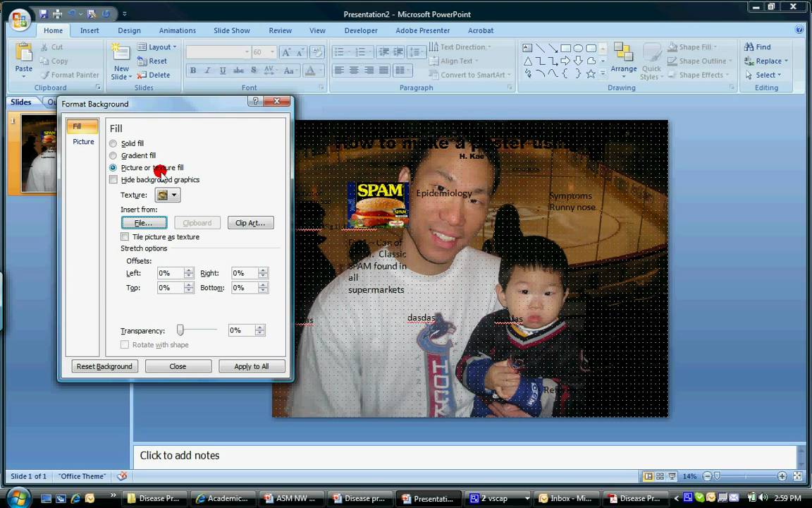The image size is (812, 508).
Task: Click Fit slide to window icon
Action: pyautogui.click(x=797, y=476)
